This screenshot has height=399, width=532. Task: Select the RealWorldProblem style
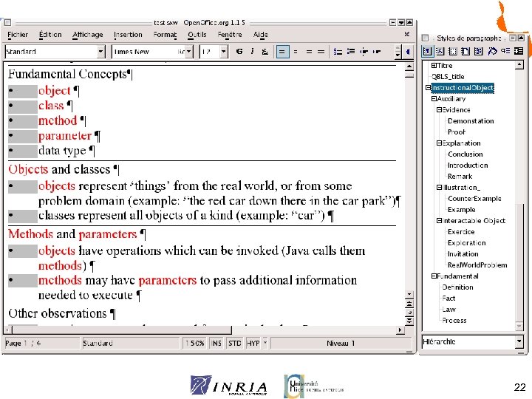pos(477,265)
